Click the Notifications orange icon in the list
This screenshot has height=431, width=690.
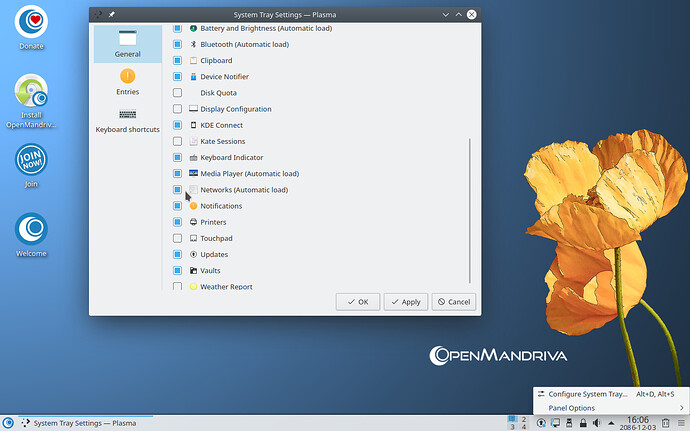tap(193, 206)
